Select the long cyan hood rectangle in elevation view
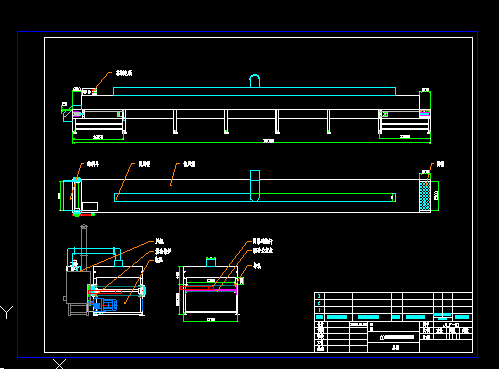The height and width of the screenshot is (369, 499). [254, 91]
